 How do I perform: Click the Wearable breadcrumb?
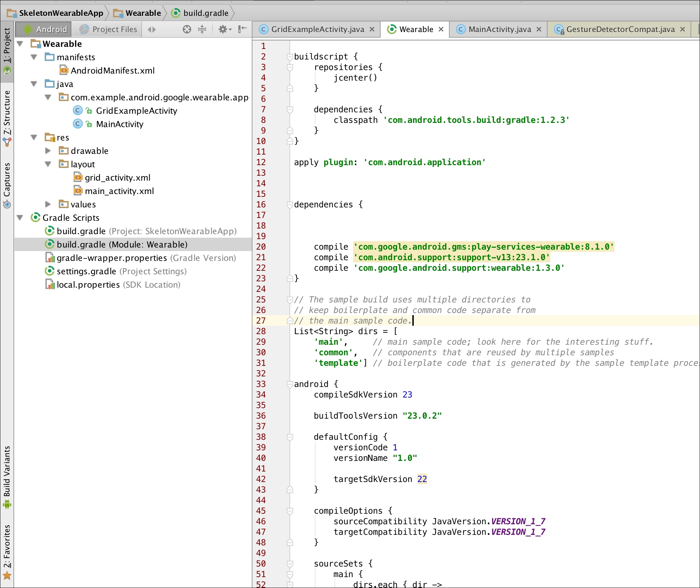(137, 13)
